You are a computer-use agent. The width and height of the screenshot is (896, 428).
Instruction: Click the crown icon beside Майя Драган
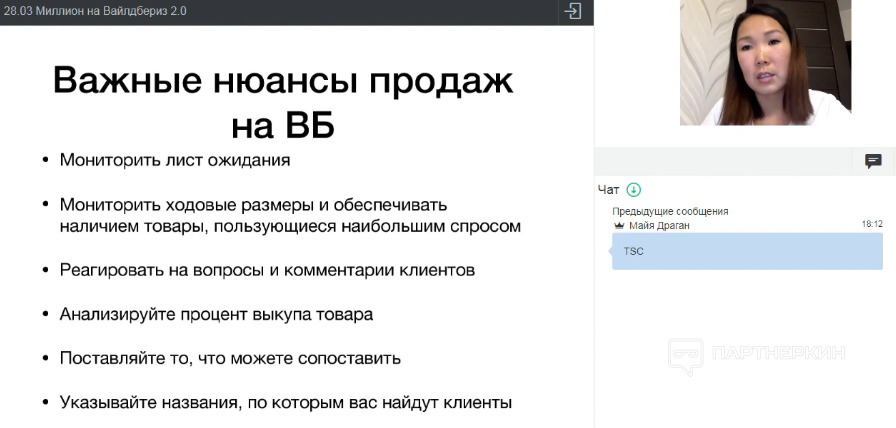pos(619,226)
